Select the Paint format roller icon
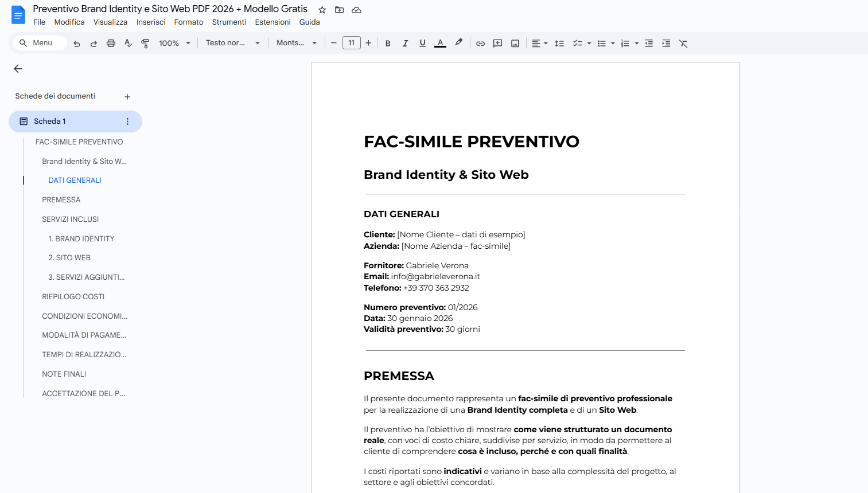The image size is (868, 493). point(145,44)
